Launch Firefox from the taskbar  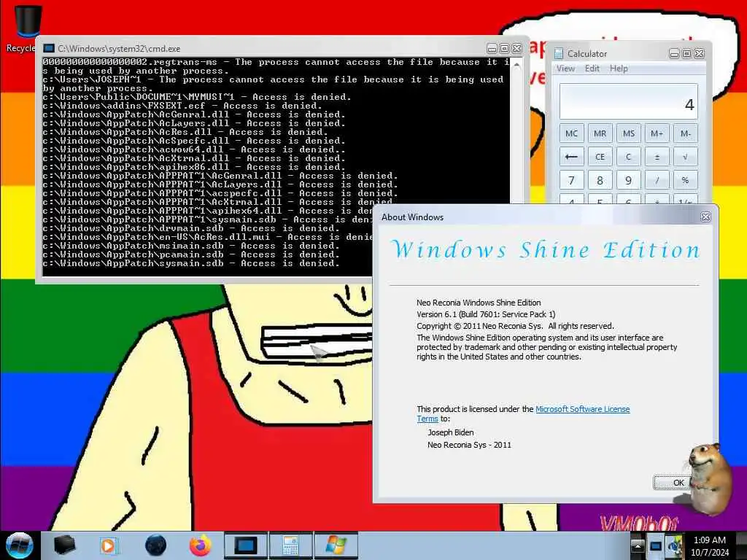pyautogui.click(x=201, y=545)
